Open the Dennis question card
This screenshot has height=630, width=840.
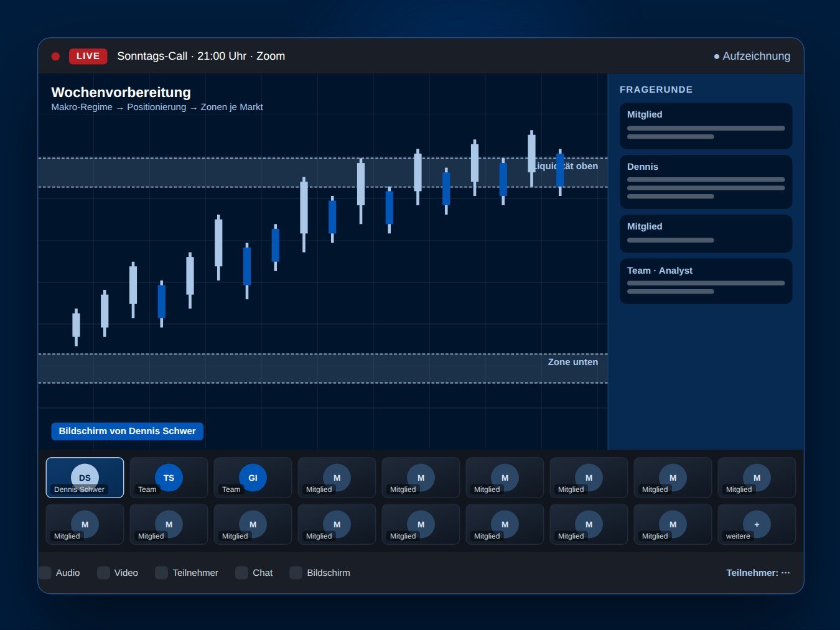click(x=706, y=182)
